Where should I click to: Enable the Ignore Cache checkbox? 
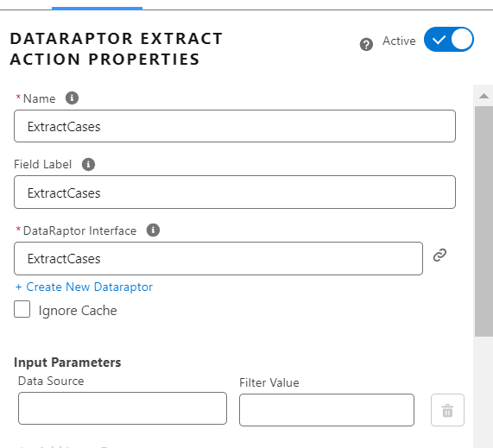tap(22, 309)
